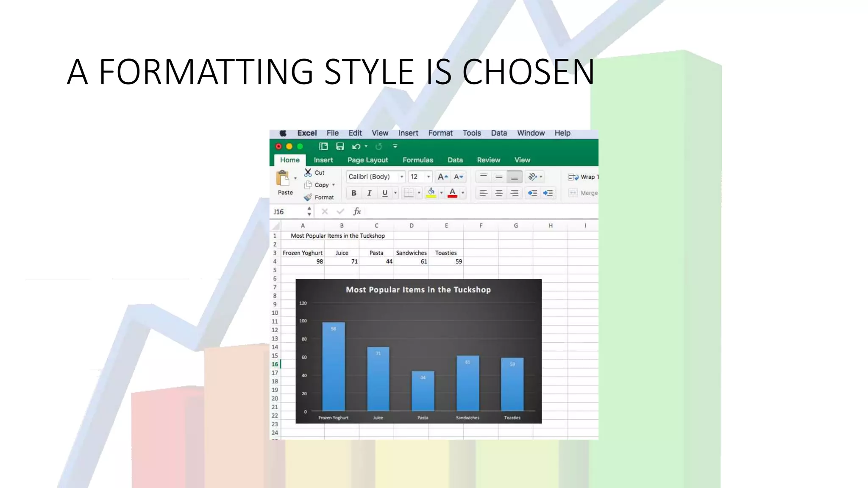Expand the Borders options arrow
Image resolution: width=868 pixels, height=488 pixels.
pos(419,193)
